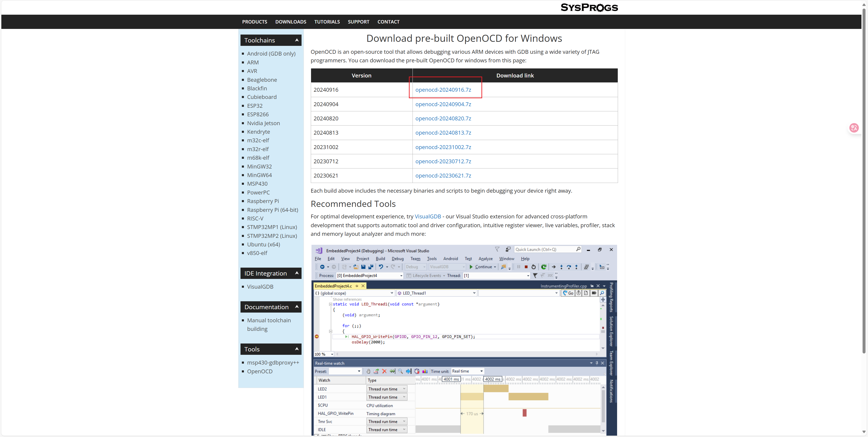This screenshot has height=437, width=868.
Task: Open Manual toolchain building documentation
Action: click(269, 325)
